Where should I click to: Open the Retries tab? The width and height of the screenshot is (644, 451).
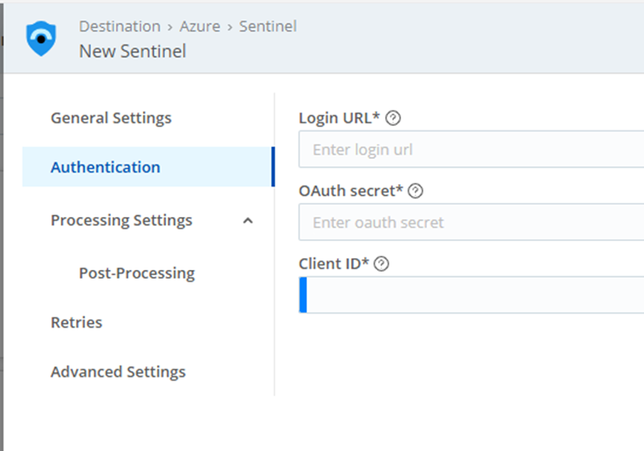[x=76, y=322]
